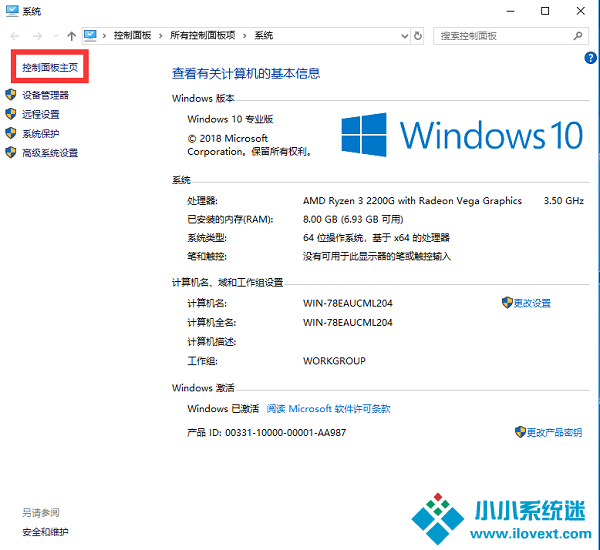Image resolution: width=600 pixels, height=550 pixels.
Task: Expand chevron after the computer icon
Action: click(104, 36)
